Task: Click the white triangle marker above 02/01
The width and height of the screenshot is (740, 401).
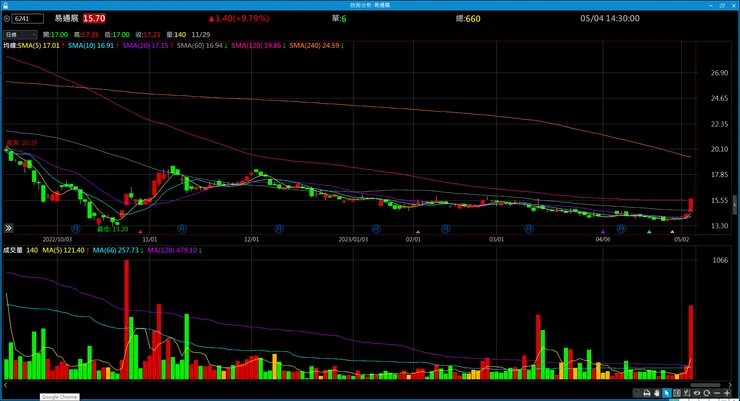Action: click(418, 232)
